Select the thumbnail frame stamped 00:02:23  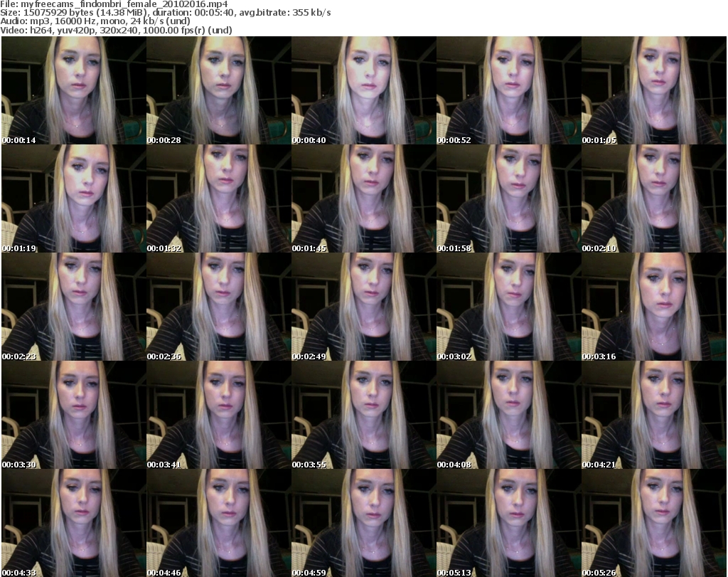pyautogui.click(x=74, y=307)
